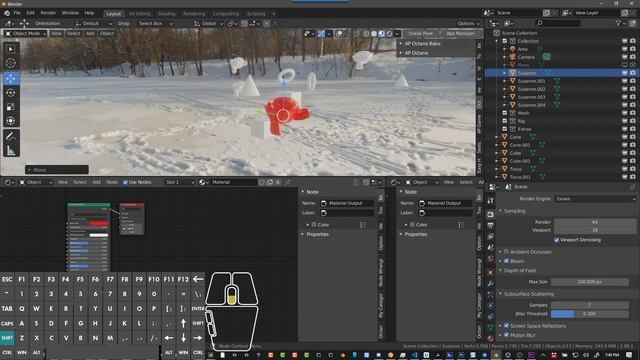
Task: Click the Material name field in node header
Action: coord(233,182)
